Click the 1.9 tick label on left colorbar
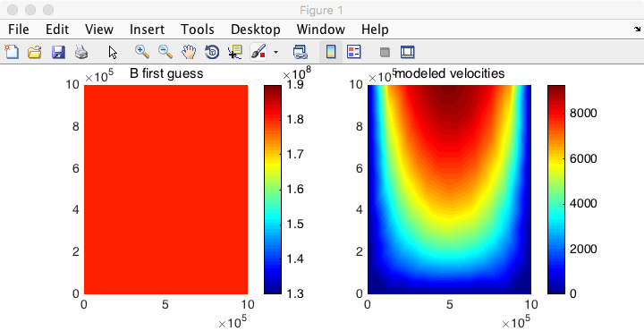 click(x=295, y=84)
